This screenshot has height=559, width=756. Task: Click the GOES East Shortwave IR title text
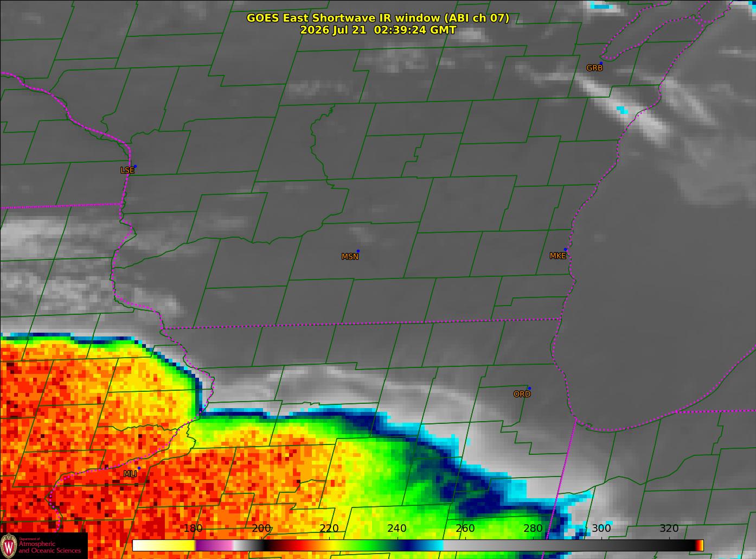click(378, 18)
